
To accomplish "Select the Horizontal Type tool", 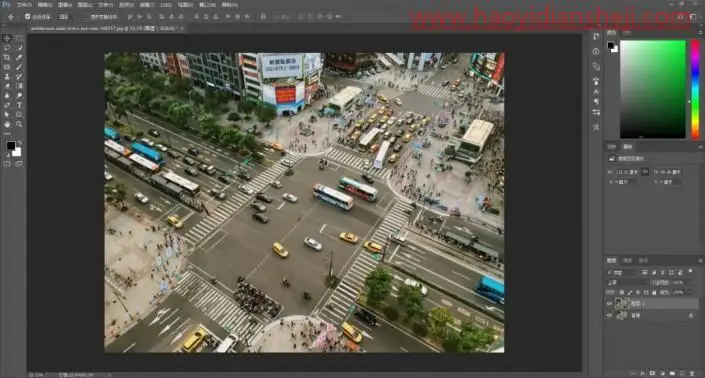I will point(19,105).
